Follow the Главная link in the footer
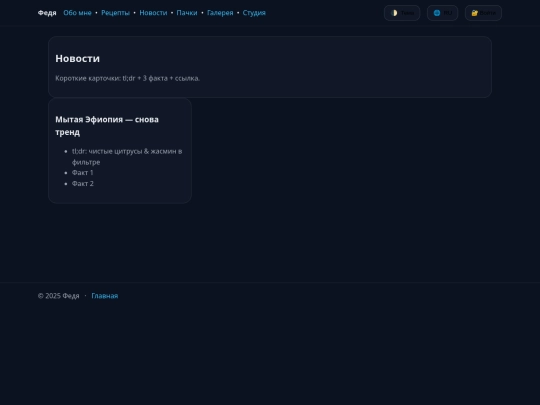 coord(105,296)
